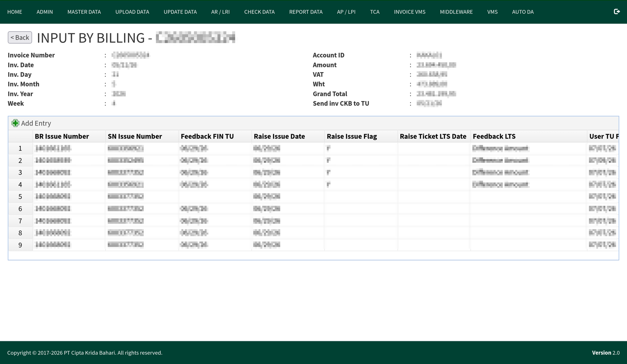Click the green plus Add Entry icon
Viewport: 627px width, 364px height.
[15, 123]
